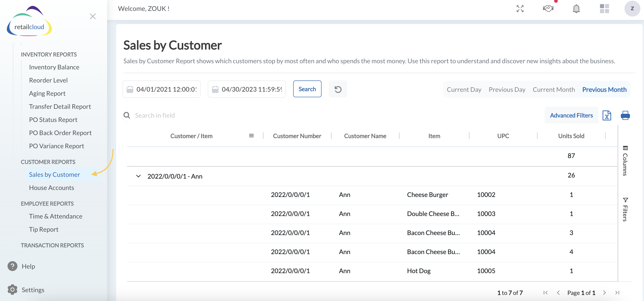Screen dimensions: 644x301
Task: Go to first page of results
Action: click(545, 293)
